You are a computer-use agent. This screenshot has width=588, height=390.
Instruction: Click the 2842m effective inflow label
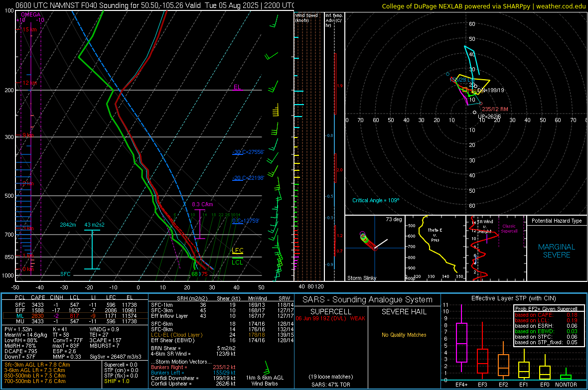click(68, 225)
